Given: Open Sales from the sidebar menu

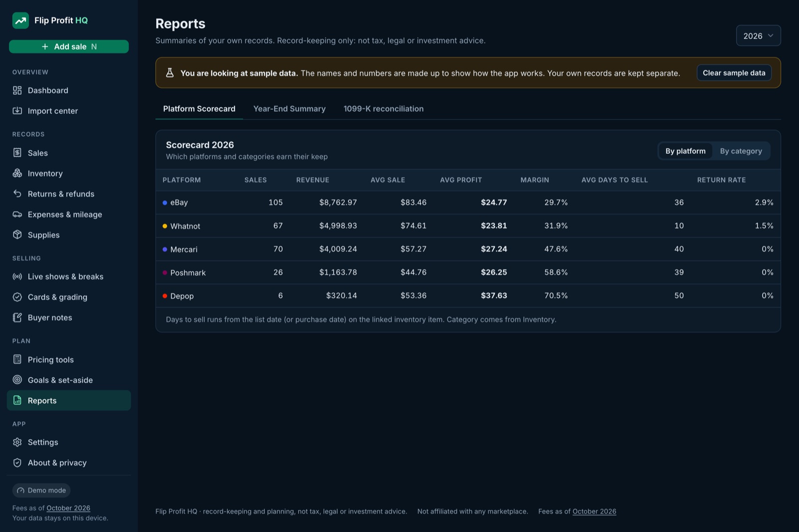Looking at the screenshot, I should [69, 153].
